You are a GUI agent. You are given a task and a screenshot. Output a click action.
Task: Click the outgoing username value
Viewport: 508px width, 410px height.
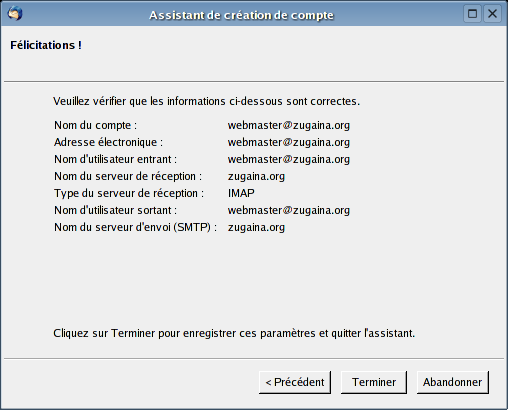(x=289, y=210)
